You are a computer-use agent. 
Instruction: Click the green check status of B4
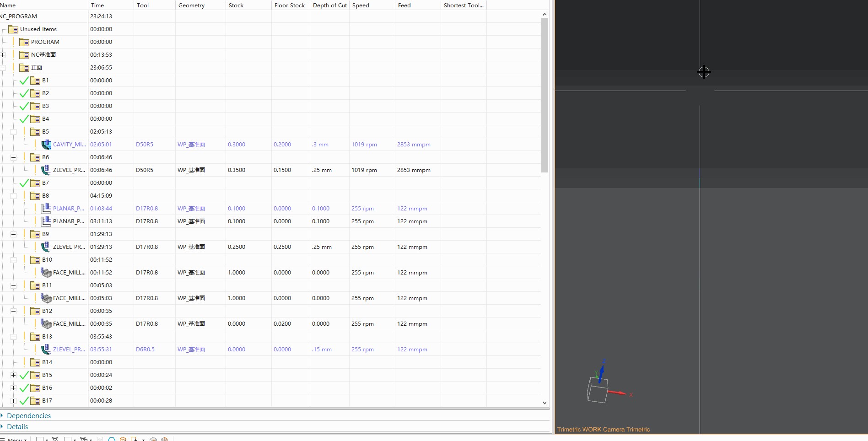click(24, 119)
